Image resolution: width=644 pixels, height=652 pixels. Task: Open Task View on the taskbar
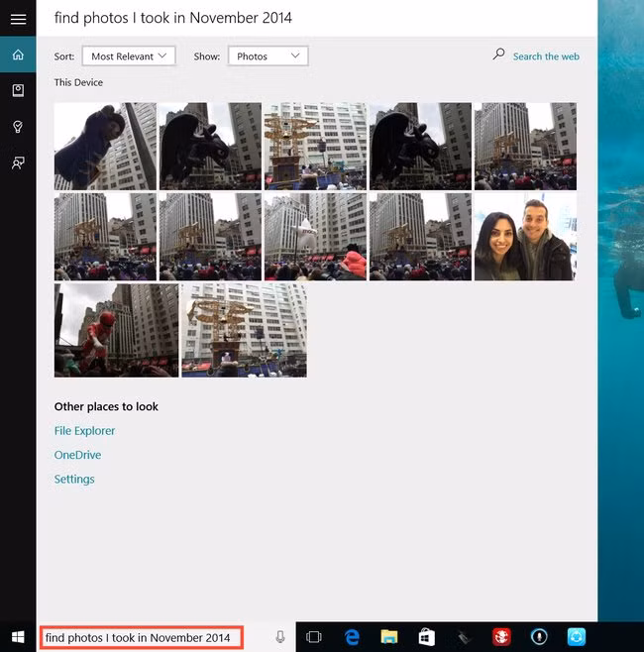point(314,637)
